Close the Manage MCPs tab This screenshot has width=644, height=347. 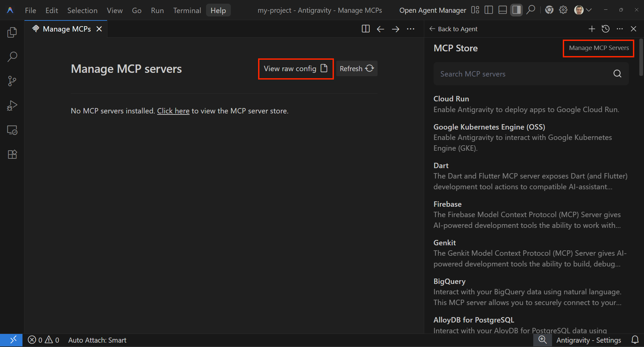(x=99, y=29)
